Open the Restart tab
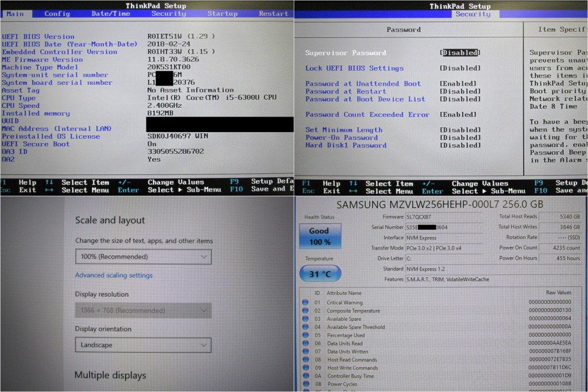The height and width of the screenshot is (392, 588). tap(273, 14)
